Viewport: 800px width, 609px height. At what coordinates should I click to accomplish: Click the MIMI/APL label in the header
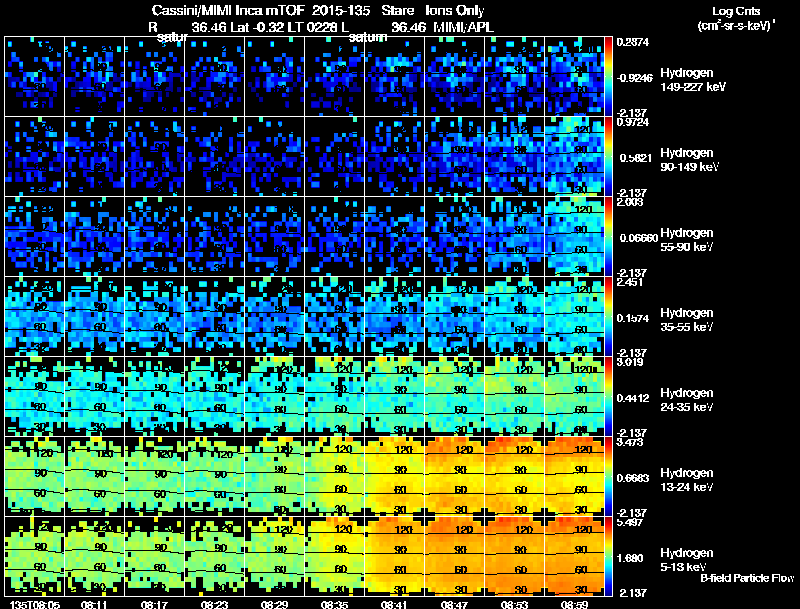pyautogui.click(x=463, y=28)
